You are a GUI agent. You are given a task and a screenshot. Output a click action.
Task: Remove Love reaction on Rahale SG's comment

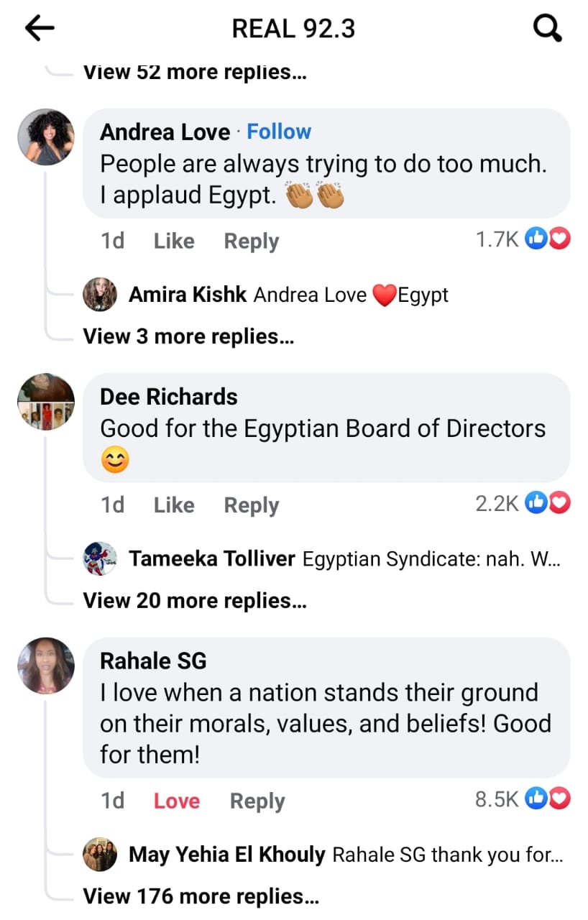coord(177,801)
